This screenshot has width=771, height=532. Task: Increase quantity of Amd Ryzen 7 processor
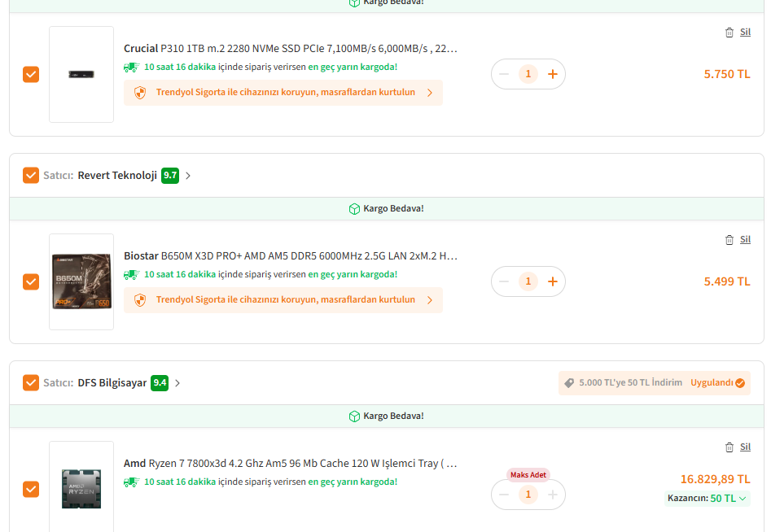pos(552,495)
